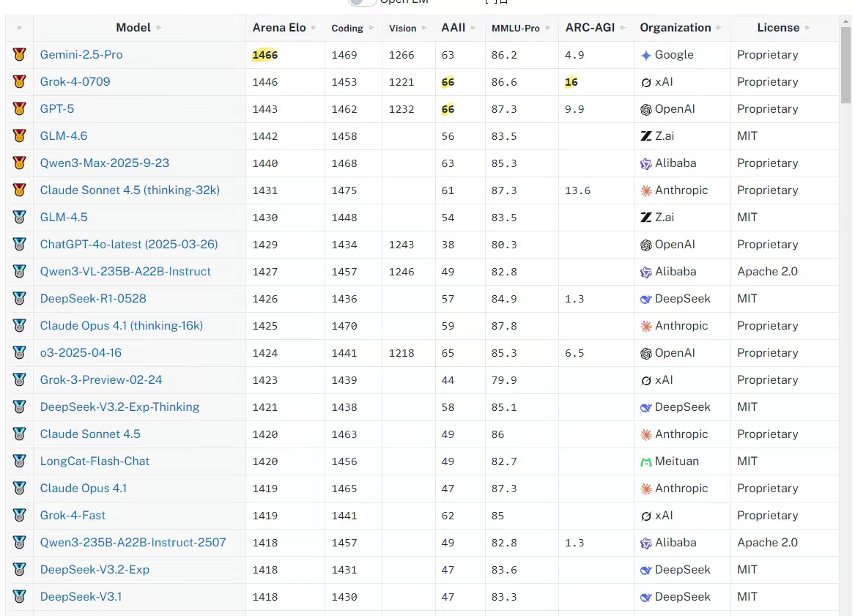Click Apache 2.0 license in Qwen3-VL-235B-A22B-Instruct row
855x616 pixels.
click(767, 272)
